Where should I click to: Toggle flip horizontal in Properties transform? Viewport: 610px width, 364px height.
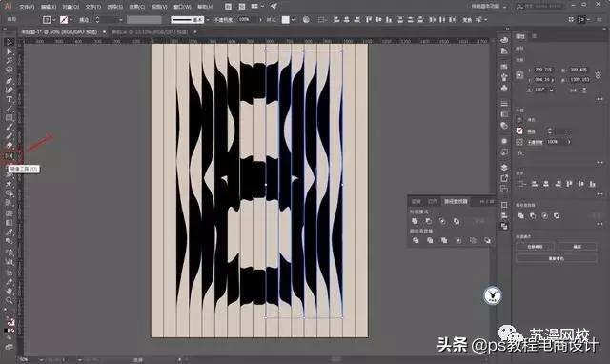(574, 90)
